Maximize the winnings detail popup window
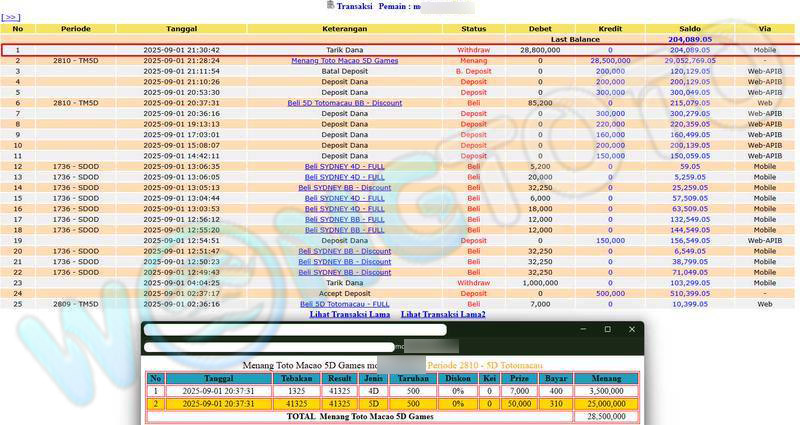This screenshot has height=425, width=800. pos(607,329)
